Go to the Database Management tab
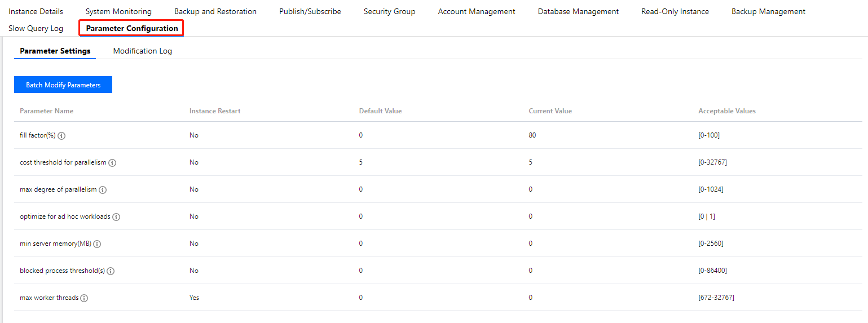The image size is (868, 323). click(x=578, y=11)
